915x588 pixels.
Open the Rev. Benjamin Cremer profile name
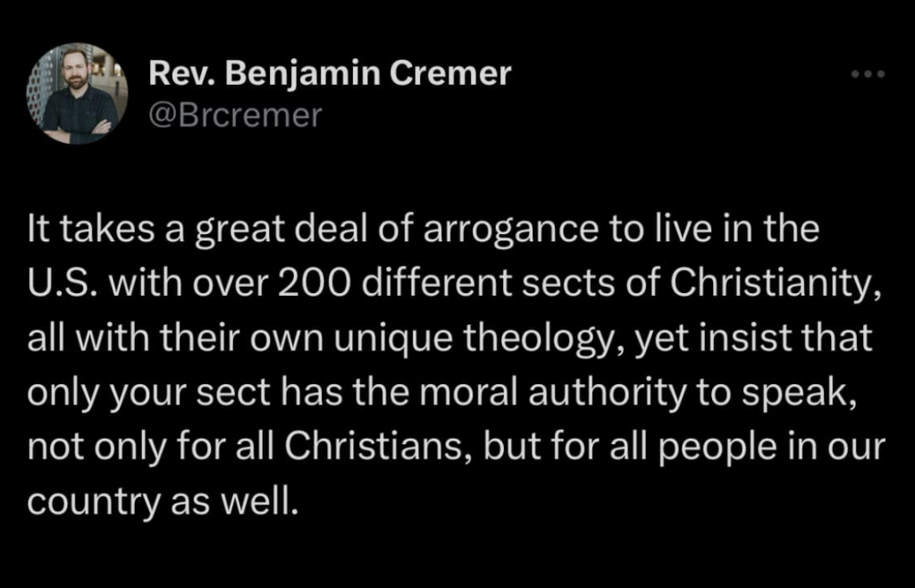(330, 73)
